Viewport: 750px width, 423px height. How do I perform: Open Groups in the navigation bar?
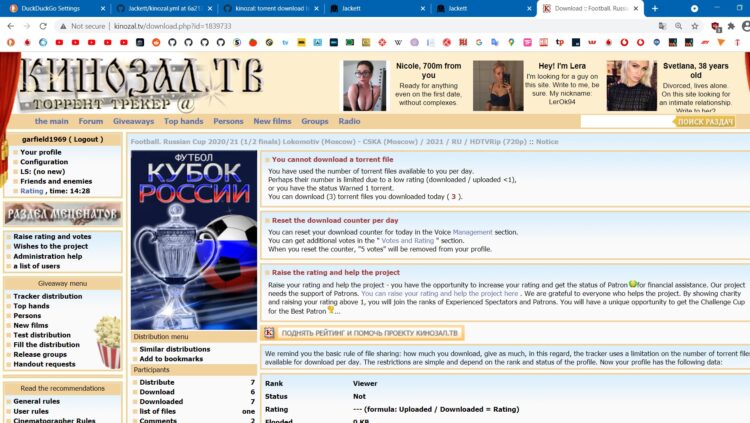[x=315, y=122]
